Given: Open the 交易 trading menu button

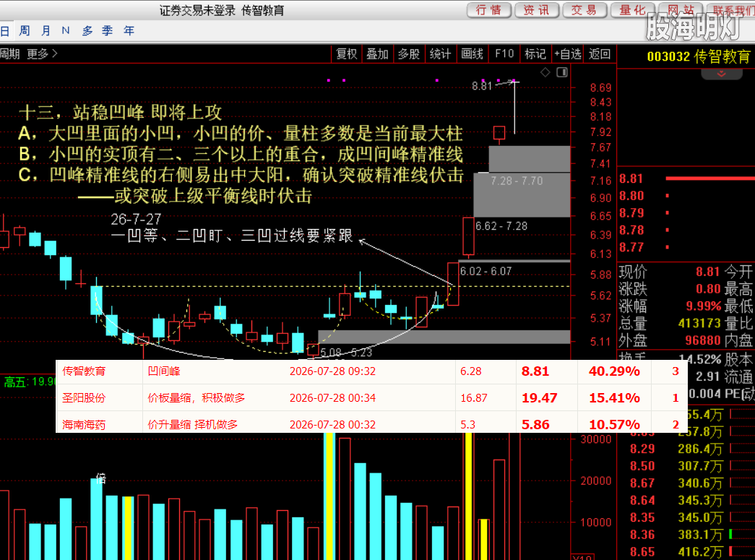Looking at the screenshot, I should (584, 10).
